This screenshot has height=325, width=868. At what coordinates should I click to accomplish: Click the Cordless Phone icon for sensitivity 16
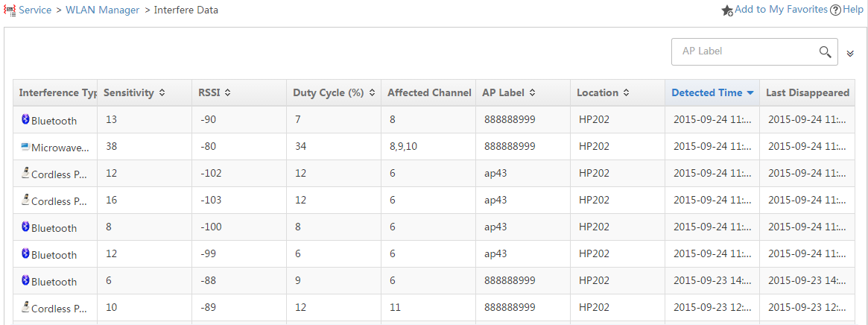25,200
